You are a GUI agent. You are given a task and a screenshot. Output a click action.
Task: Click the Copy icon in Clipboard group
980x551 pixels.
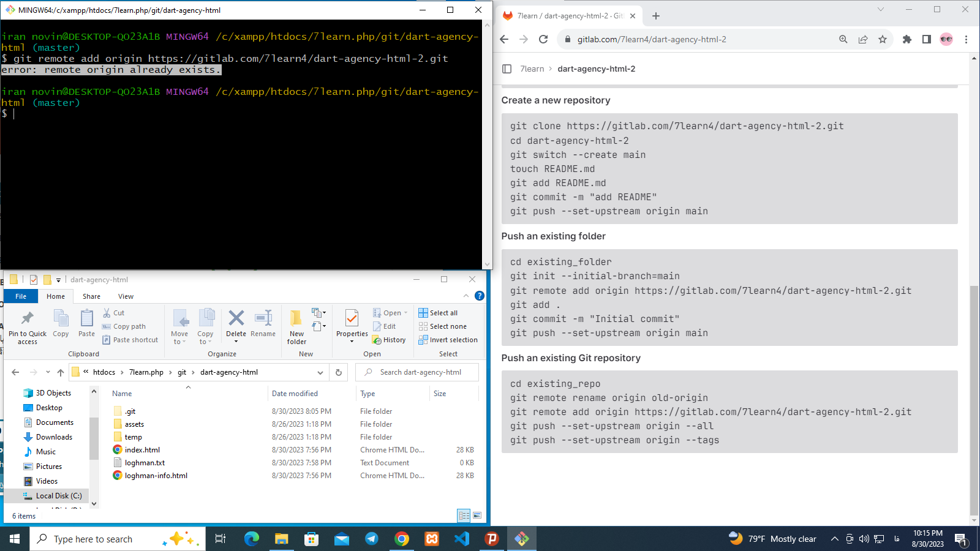61,323
